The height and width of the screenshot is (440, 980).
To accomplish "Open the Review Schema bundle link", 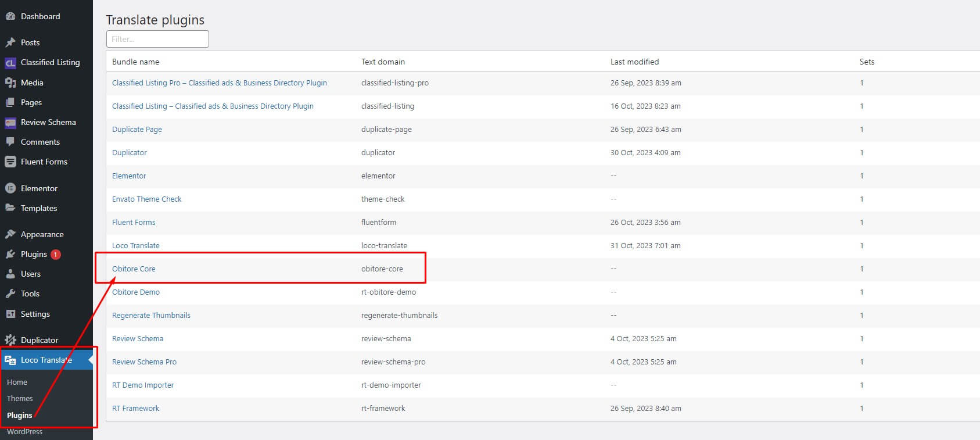I will tap(138, 338).
